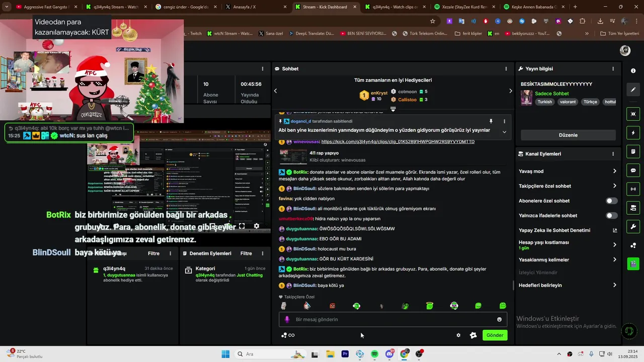
Task: Open pinned message three-dot options
Action: click(504, 121)
